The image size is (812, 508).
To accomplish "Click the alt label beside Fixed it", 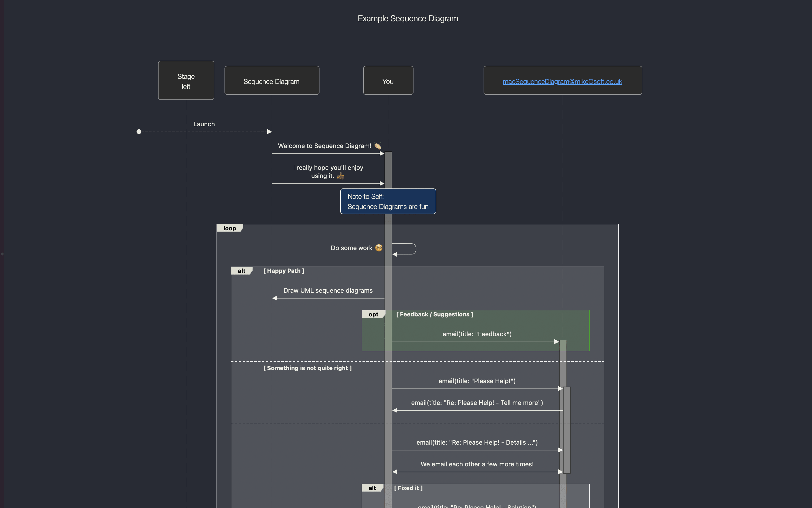I will coord(372,488).
